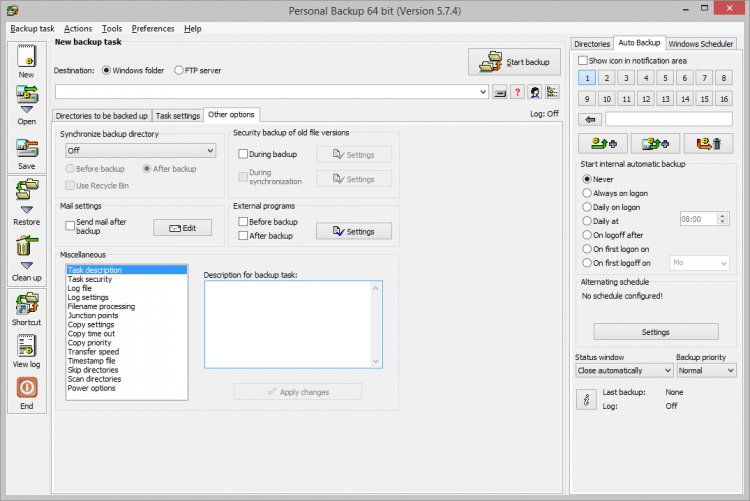Click the info icon beside Last backup
This screenshot has width=750, height=501.
pyautogui.click(x=586, y=400)
